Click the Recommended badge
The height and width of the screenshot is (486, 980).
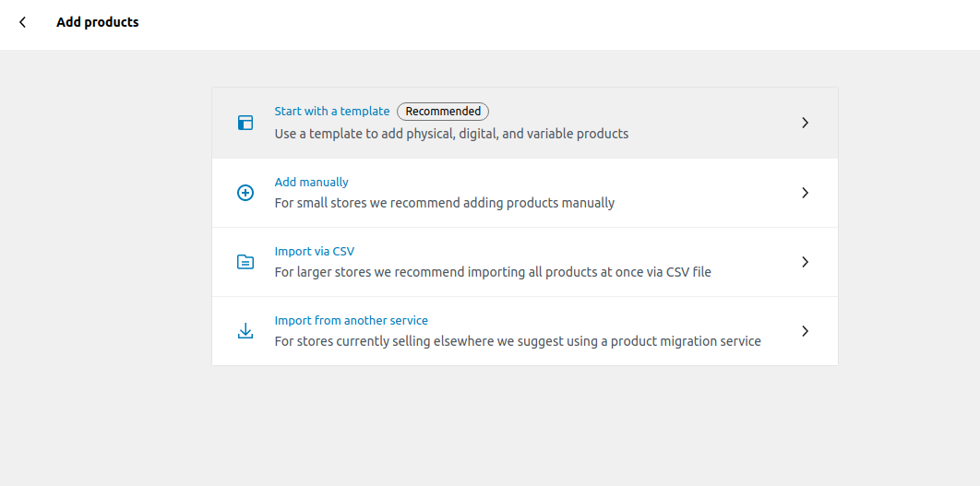[x=443, y=112]
